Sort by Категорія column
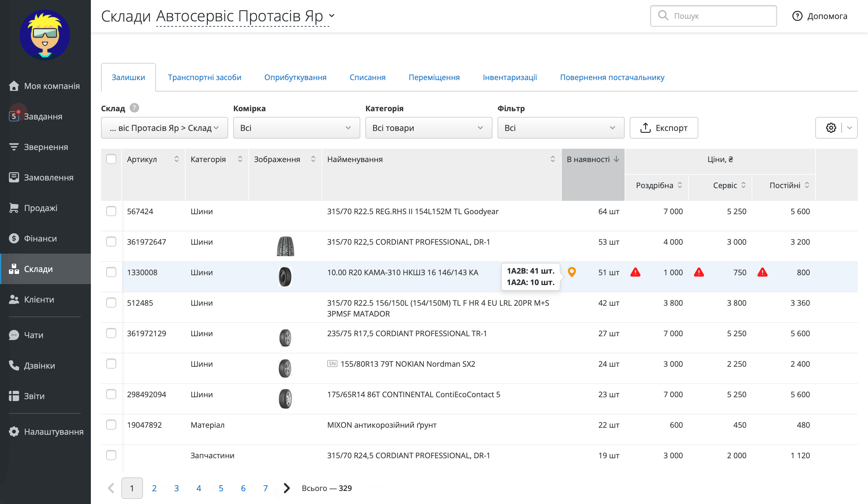Screen dimensions: 868x504 coord(240,159)
